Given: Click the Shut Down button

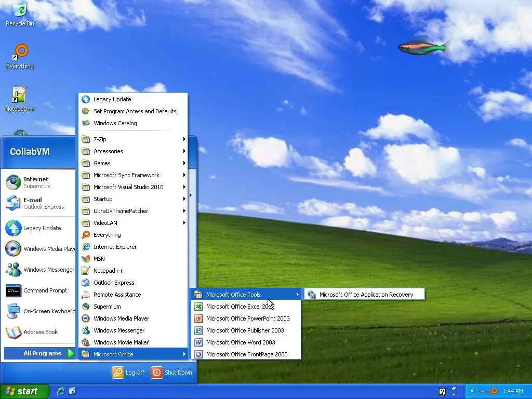Looking at the screenshot, I should point(171,373).
